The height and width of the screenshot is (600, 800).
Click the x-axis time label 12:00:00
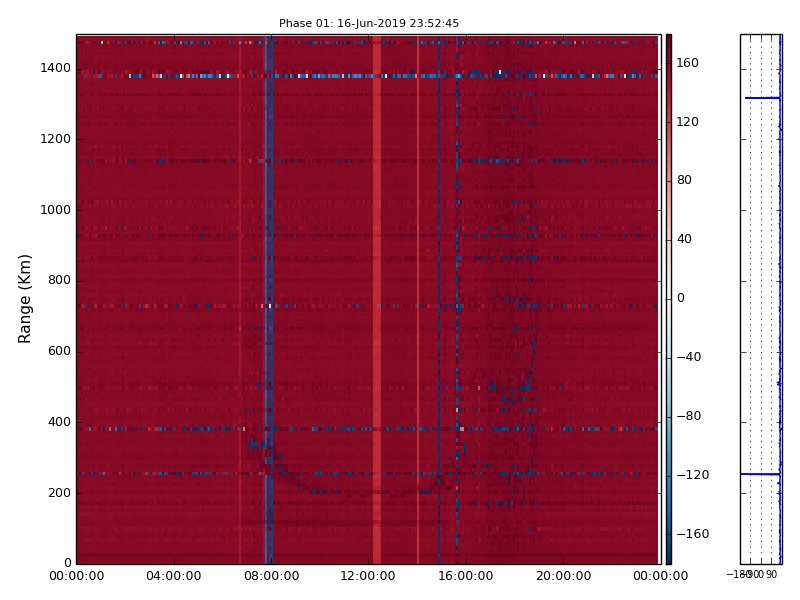coord(367,576)
